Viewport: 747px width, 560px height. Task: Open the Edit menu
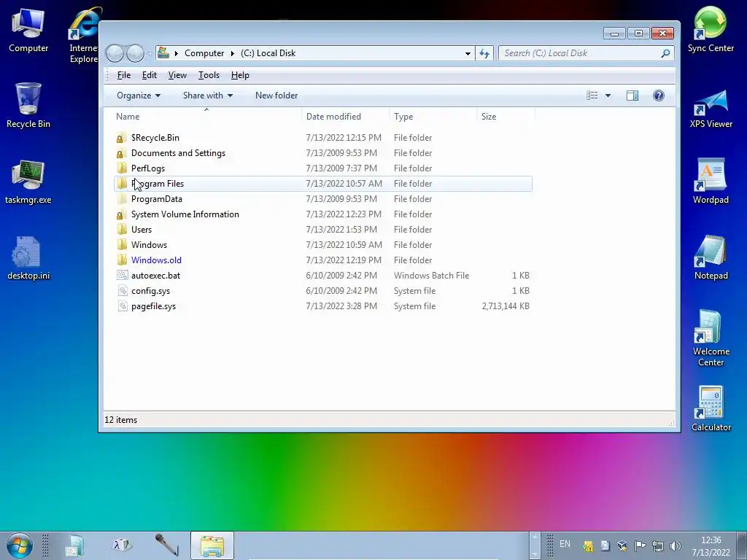coord(149,75)
